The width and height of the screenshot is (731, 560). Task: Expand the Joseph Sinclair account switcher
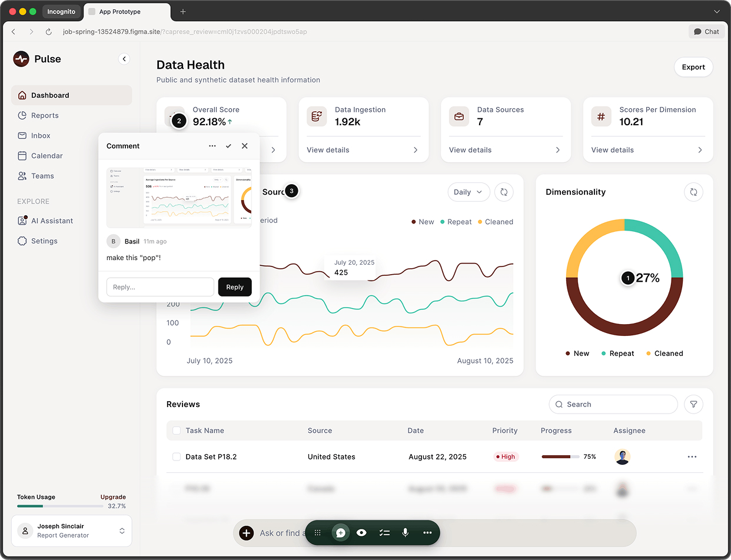122,531
